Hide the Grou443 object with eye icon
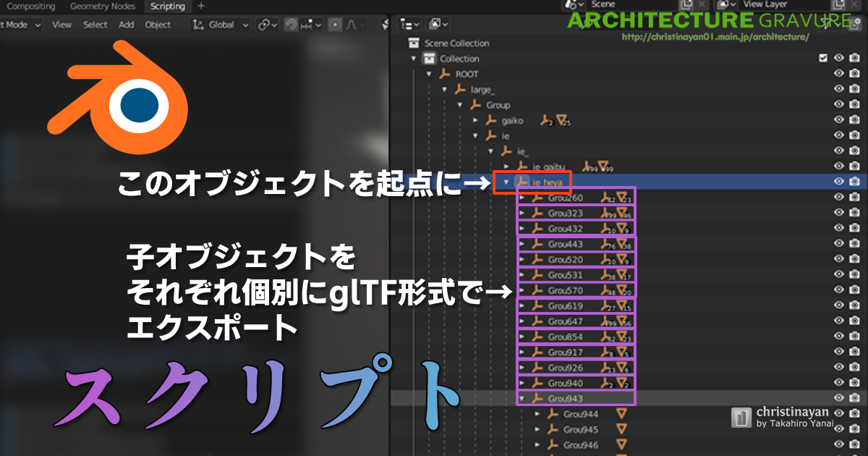The image size is (868, 456). point(839,244)
